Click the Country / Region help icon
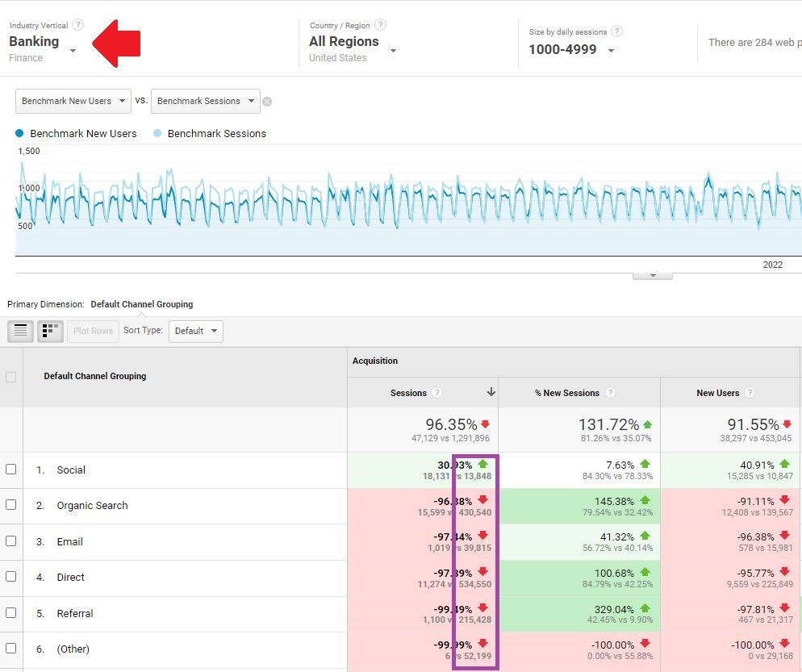Viewport: 802px width, 672px height. point(380,24)
